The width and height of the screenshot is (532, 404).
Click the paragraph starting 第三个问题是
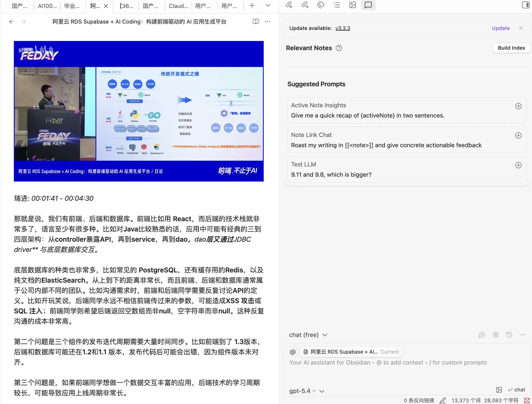coord(137,388)
